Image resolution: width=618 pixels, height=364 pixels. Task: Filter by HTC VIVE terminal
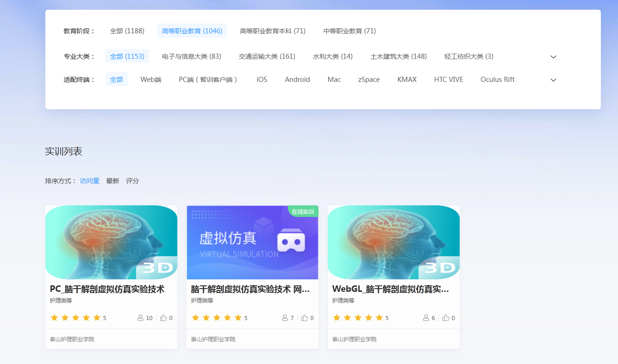[x=448, y=80]
